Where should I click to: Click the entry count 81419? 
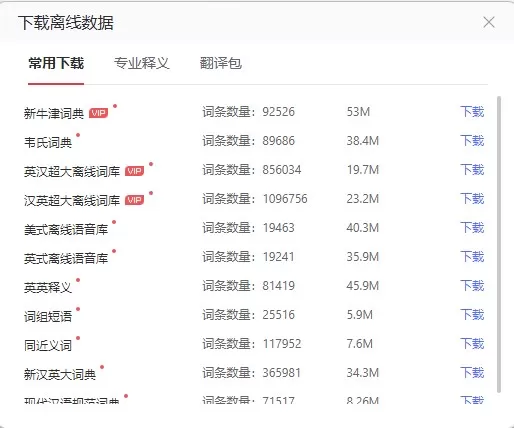tap(279, 286)
